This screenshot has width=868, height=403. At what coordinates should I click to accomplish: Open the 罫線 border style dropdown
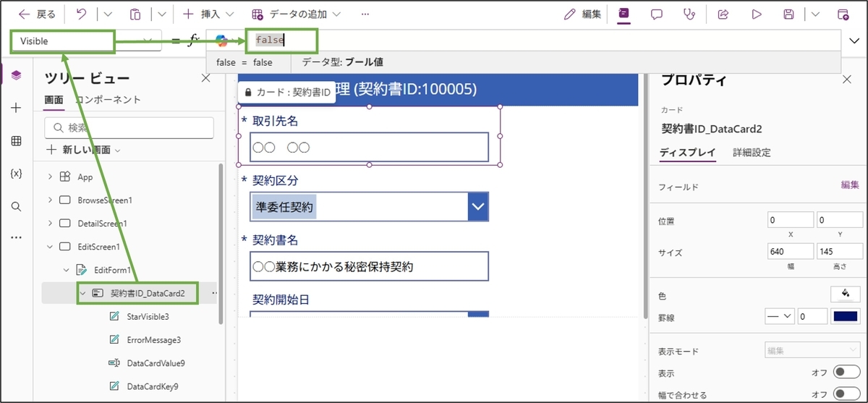tap(780, 316)
